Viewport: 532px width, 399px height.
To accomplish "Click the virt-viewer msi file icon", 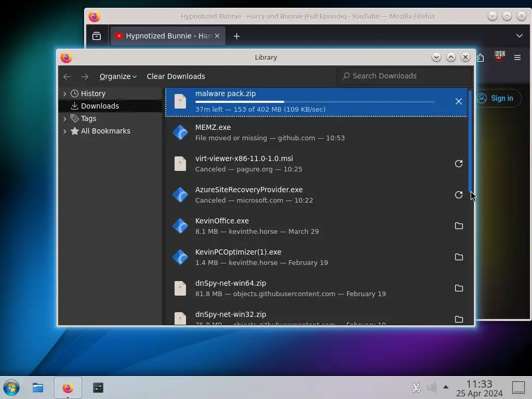I will 180,164.
